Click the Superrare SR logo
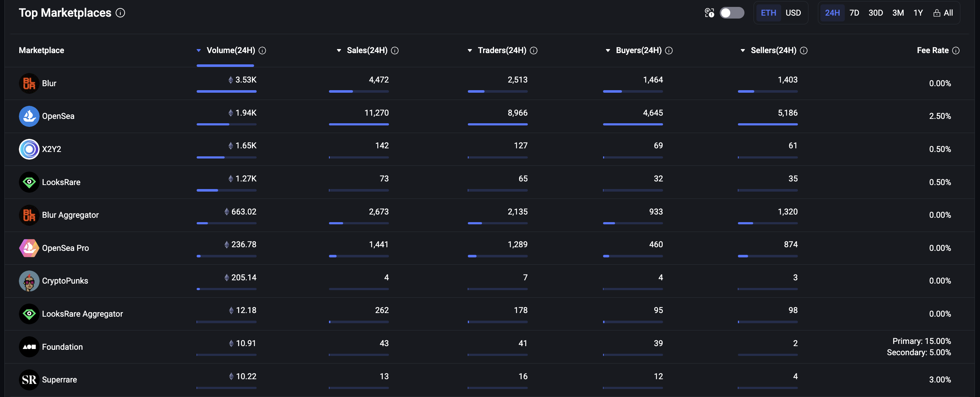980x397 pixels. (29, 380)
